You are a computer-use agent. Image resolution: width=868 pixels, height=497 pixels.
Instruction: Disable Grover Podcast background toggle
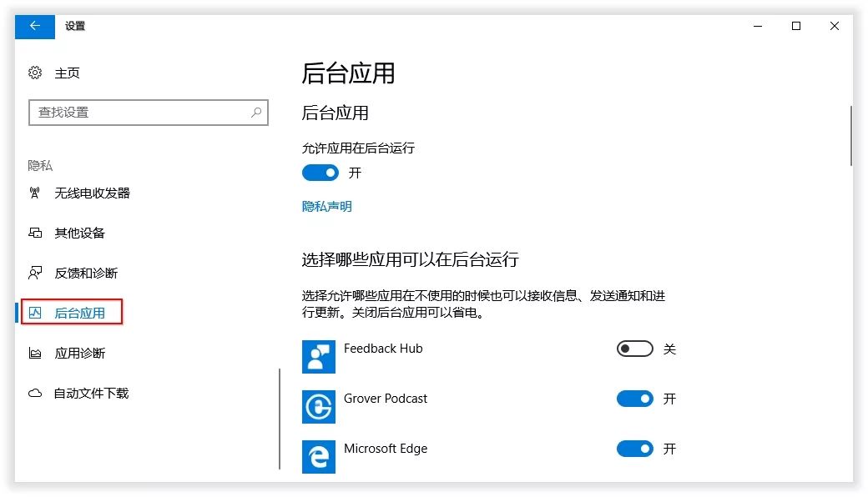pos(634,399)
